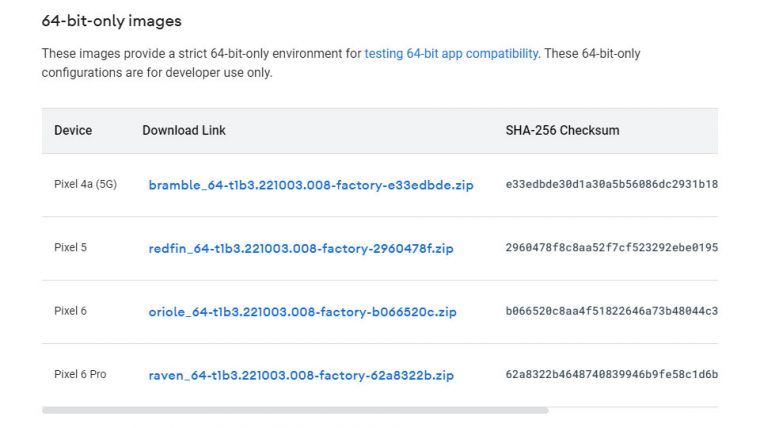
Task: Click the table's horizontal scrollbar thumb
Action: (295, 410)
